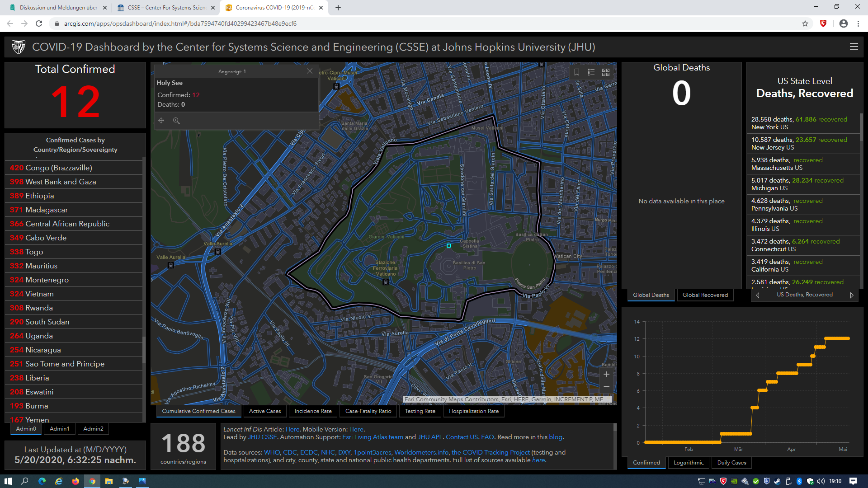Image resolution: width=868 pixels, height=488 pixels.
Task: Select the Global Deaths tab
Action: 651,295
